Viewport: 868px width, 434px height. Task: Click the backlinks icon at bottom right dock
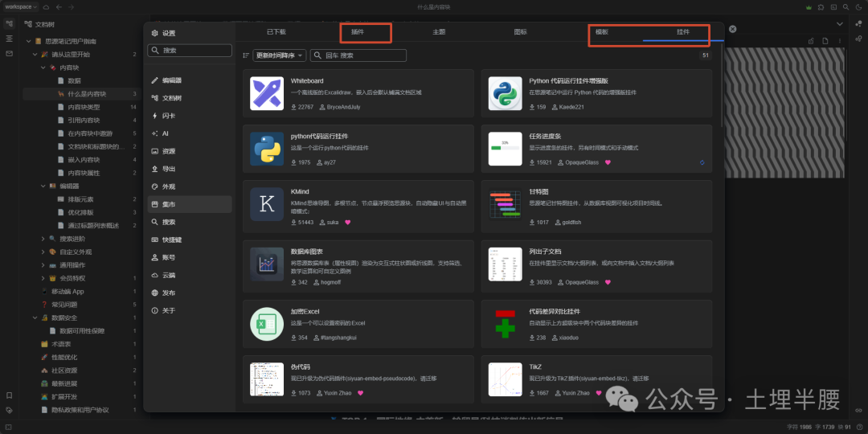[858, 410]
